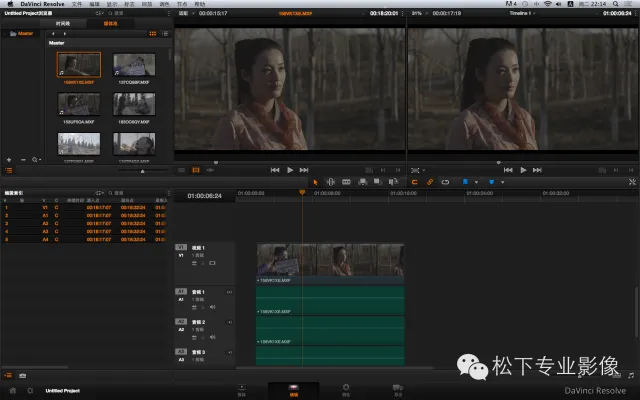Viewport: 640px width, 400px height.
Task: Add a blue marker to the timeline
Action: 491,182
